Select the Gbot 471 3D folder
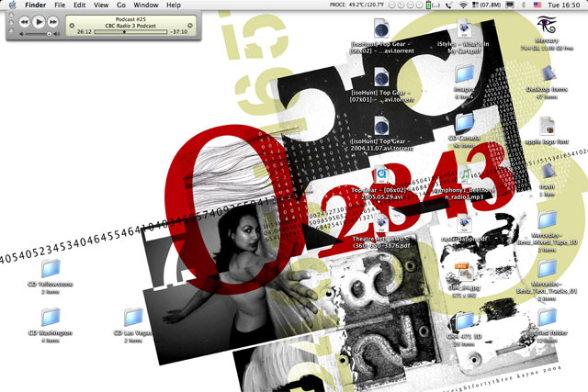The height and width of the screenshot is (392, 588). pyautogui.click(x=465, y=321)
